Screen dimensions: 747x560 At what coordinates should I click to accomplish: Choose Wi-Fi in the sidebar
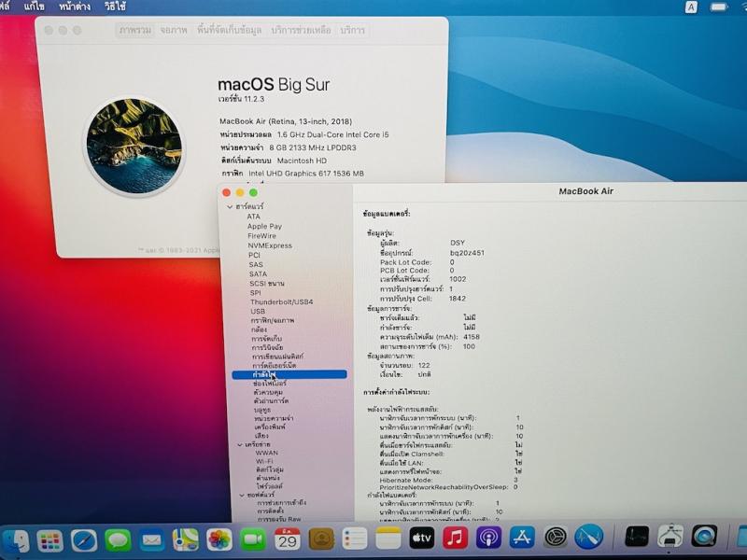[x=264, y=461]
